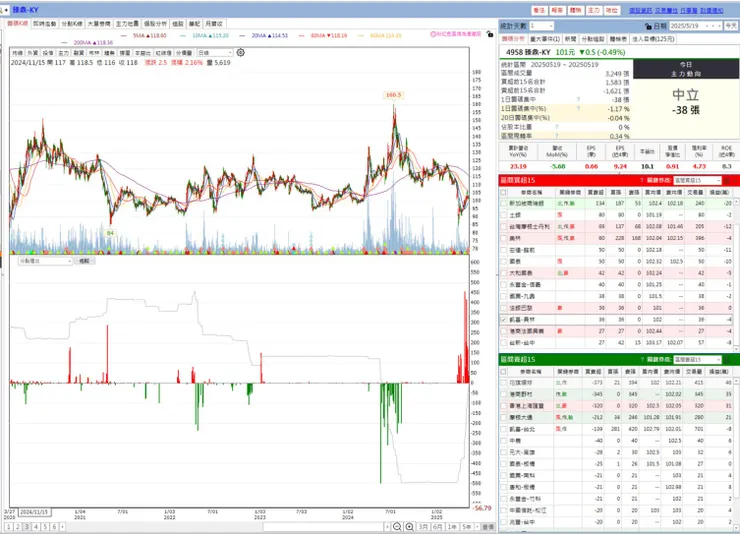Click 分價量 button in chart toolbar
Screen dimensions: 740x534
point(184,53)
